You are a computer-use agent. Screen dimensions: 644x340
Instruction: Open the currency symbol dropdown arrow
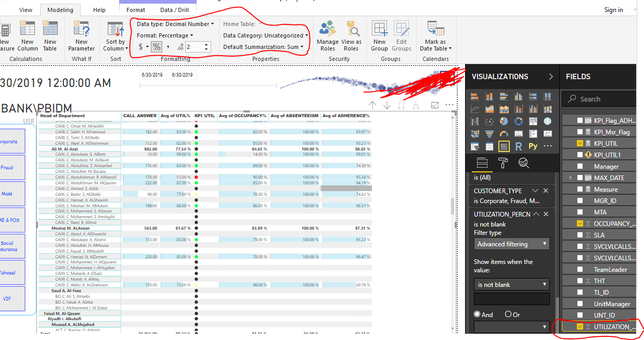pyautogui.click(x=148, y=47)
